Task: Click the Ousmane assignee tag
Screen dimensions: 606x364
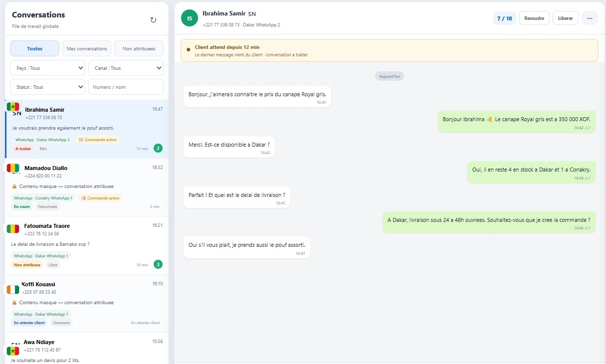Action: pos(61,323)
